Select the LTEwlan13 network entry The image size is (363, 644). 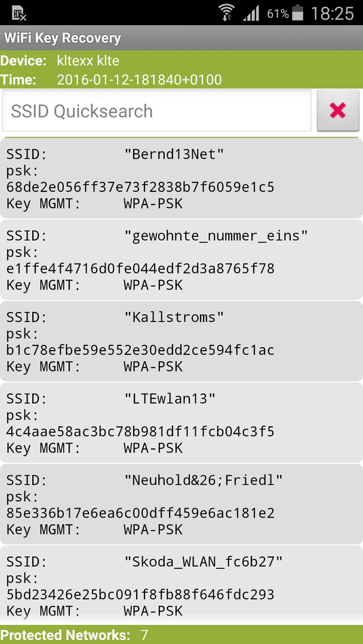pyautogui.click(x=181, y=422)
